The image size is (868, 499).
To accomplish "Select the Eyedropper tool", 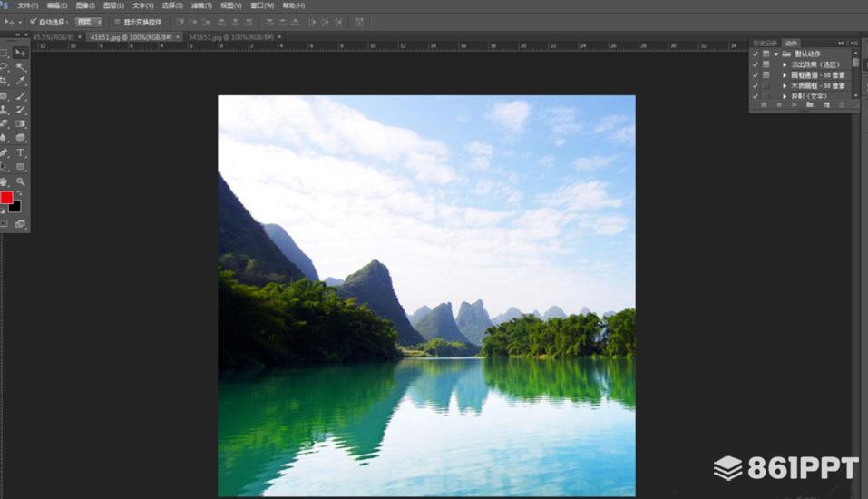I will pyautogui.click(x=21, y=81).
